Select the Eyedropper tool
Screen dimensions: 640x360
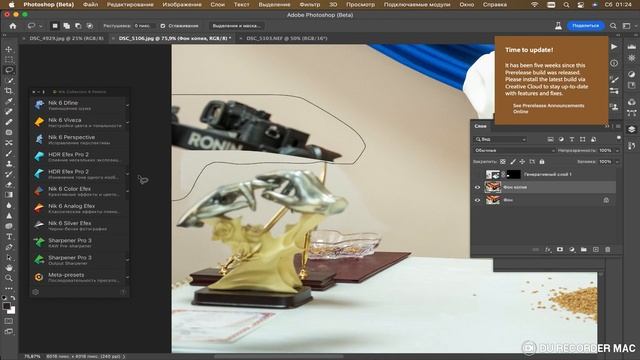(9, 101)
